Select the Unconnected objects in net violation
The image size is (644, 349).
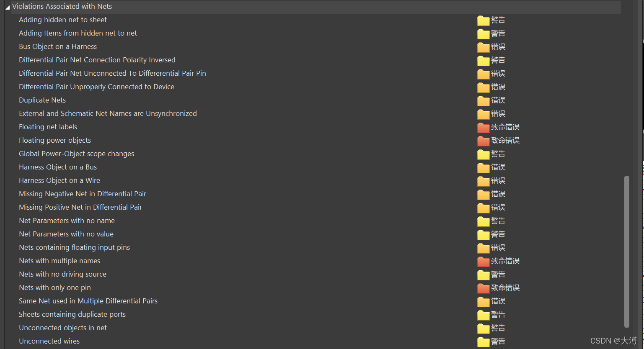[63, 328]
